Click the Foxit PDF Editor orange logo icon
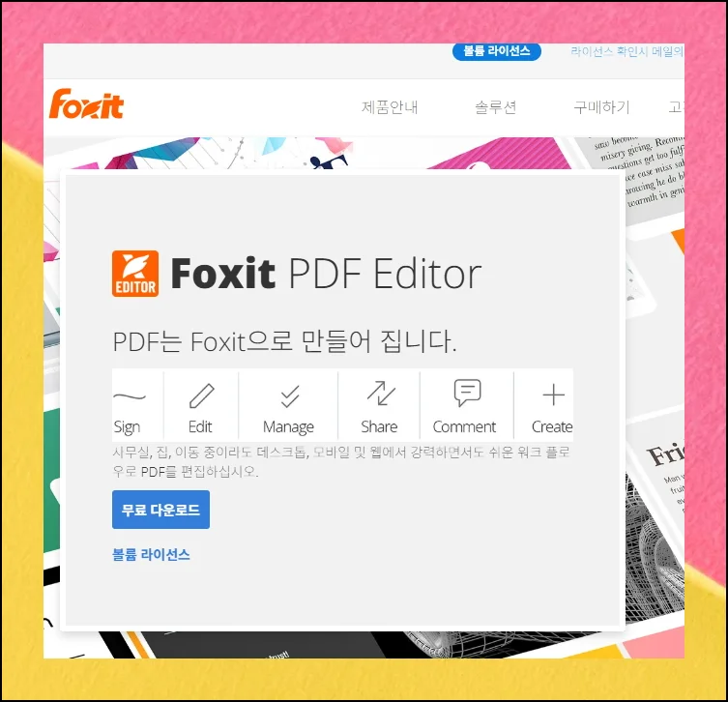 tap(135, 274)
